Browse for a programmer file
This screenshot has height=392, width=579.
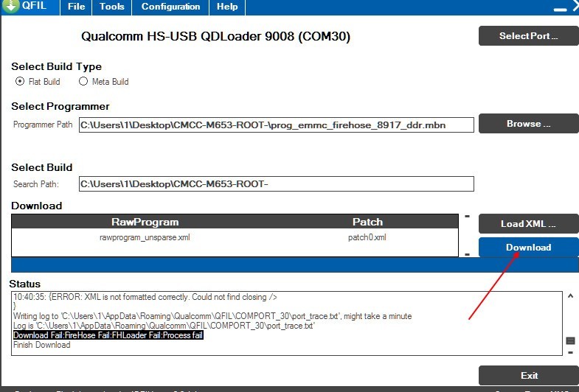[528, 124]
